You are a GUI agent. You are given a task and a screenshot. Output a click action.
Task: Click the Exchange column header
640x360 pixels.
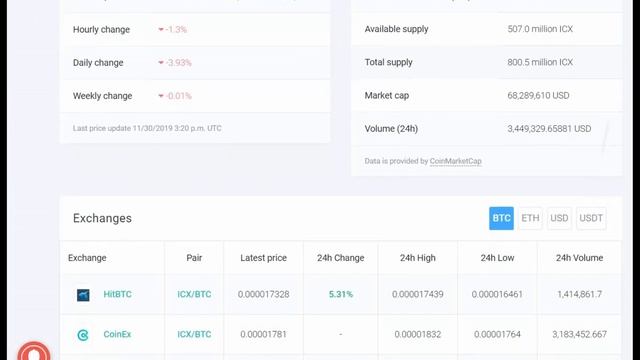coord(87,258)
